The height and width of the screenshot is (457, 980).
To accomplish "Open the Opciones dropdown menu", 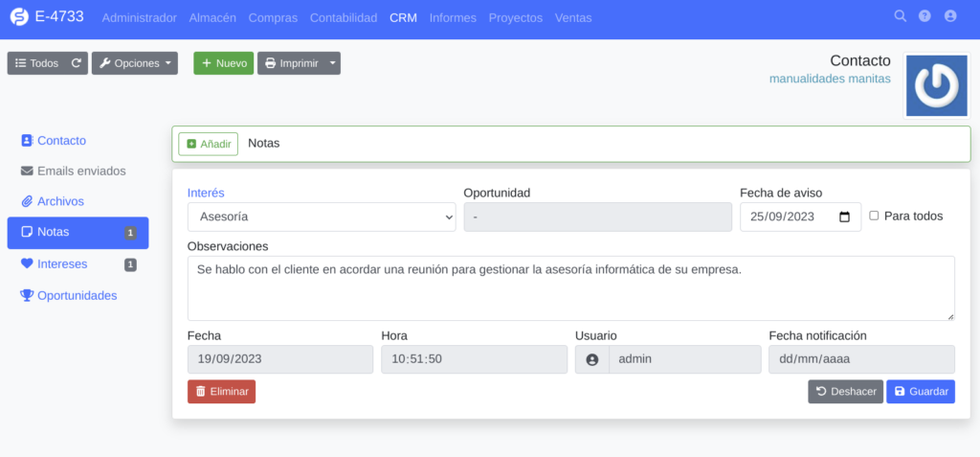I will (x=135, y=63).
